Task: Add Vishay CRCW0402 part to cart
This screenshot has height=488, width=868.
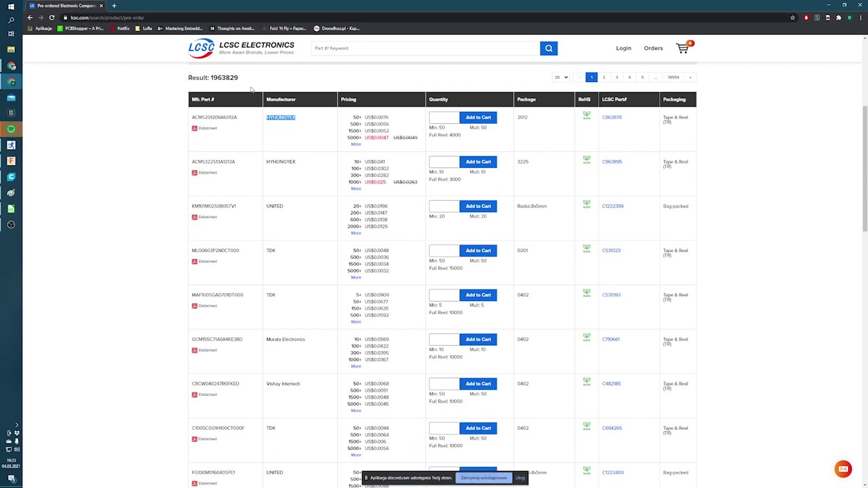Action: pyautogui.click(x=478, y=384)
